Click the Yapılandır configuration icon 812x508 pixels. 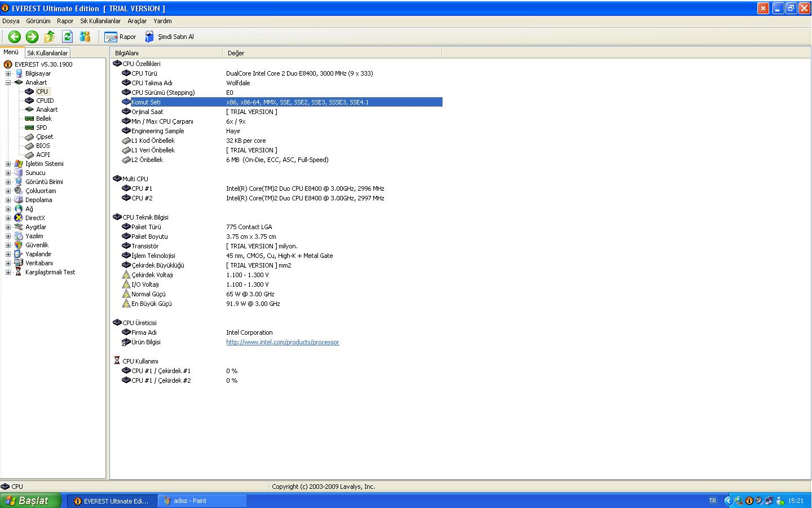[19, 254]
